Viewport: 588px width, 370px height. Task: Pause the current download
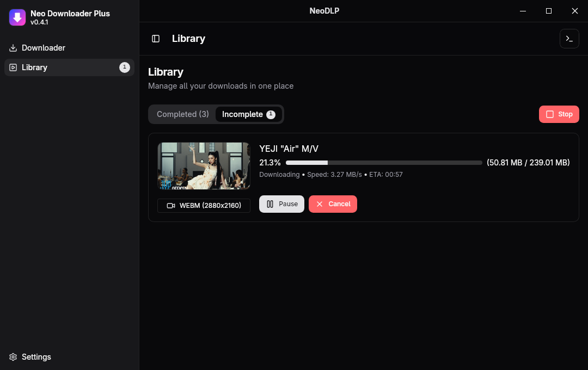(x=281, y=203)
